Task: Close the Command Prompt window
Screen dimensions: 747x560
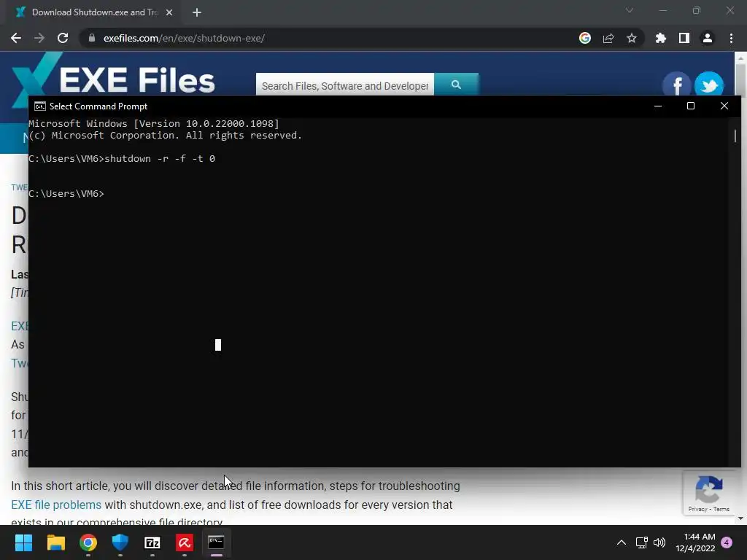Action: tap(724, 106)
